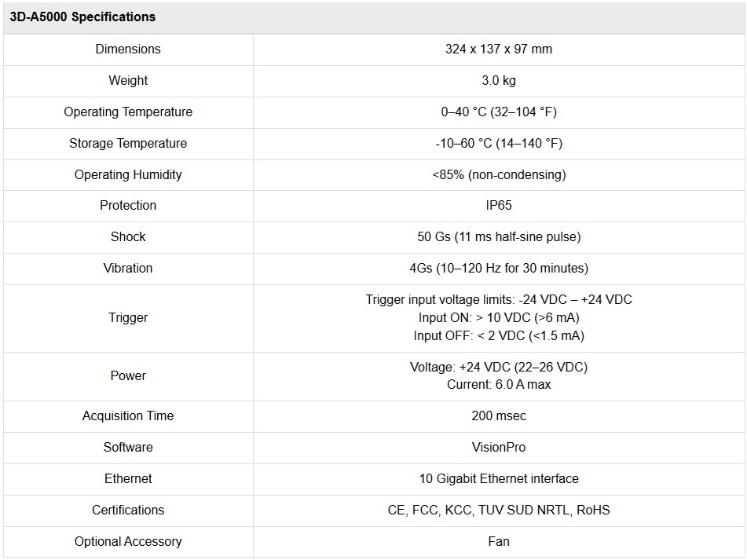Select the -10–60 °C storage temperature value

(x=498, y=144)
